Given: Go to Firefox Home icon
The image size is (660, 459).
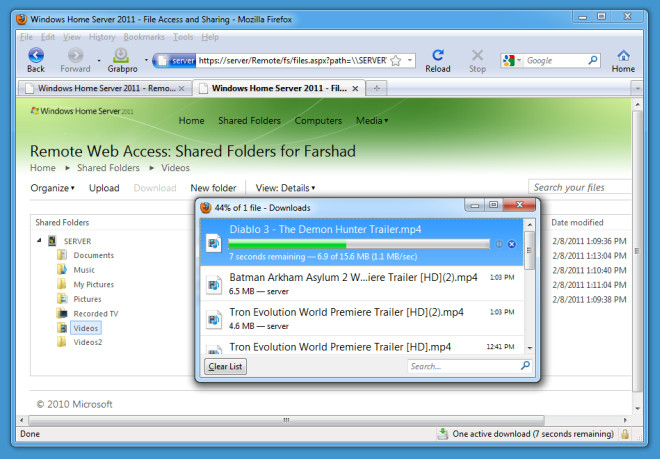Looking at the screenshot, I should [623, 55].
